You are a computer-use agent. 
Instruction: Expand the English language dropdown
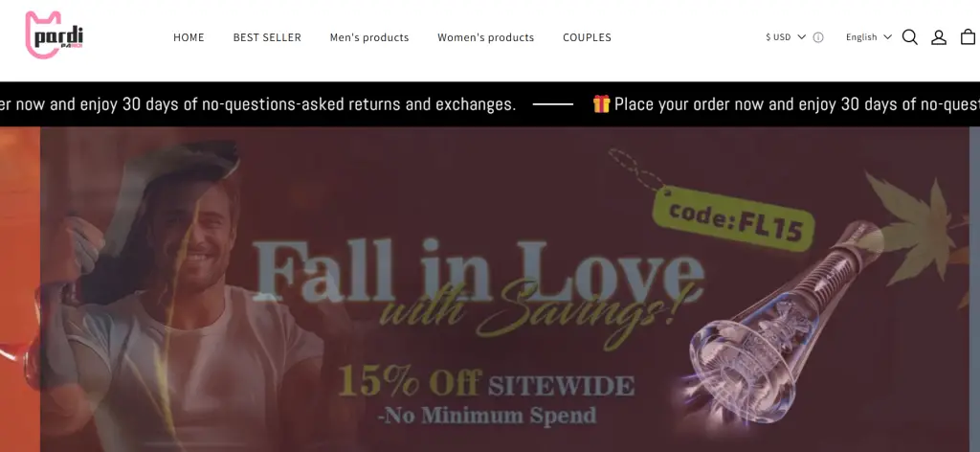click(x=869, y=37)
